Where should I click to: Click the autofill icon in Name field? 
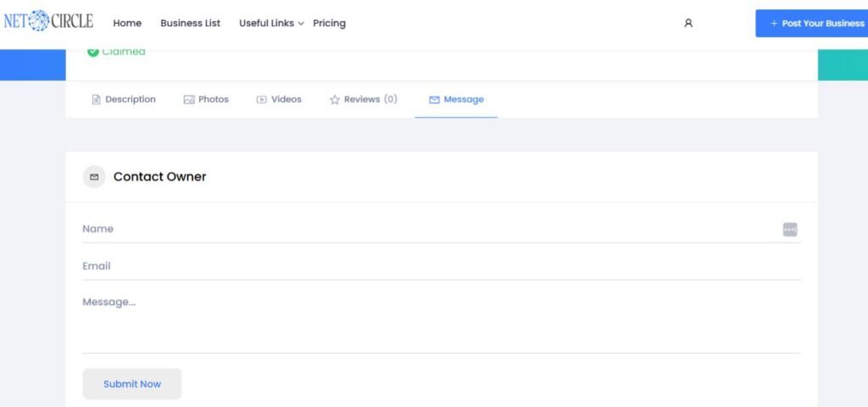(790, 229)
